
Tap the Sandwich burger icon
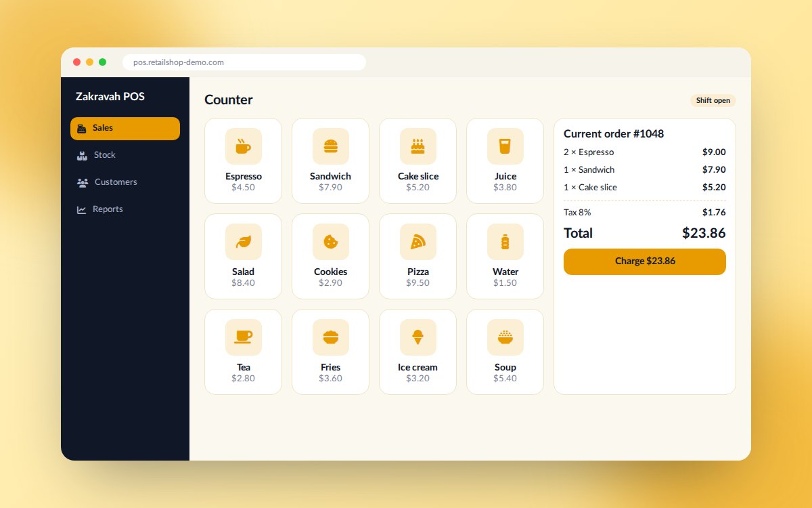point(331,146)
